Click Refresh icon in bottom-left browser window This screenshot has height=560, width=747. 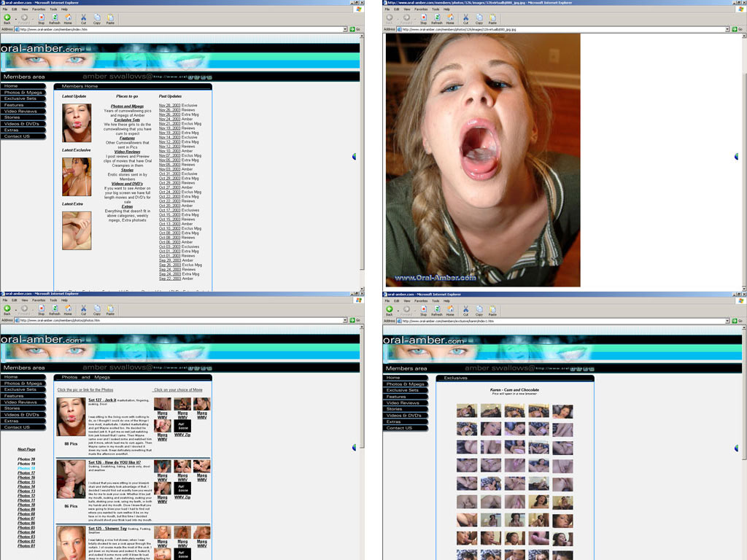click(54, 309)
